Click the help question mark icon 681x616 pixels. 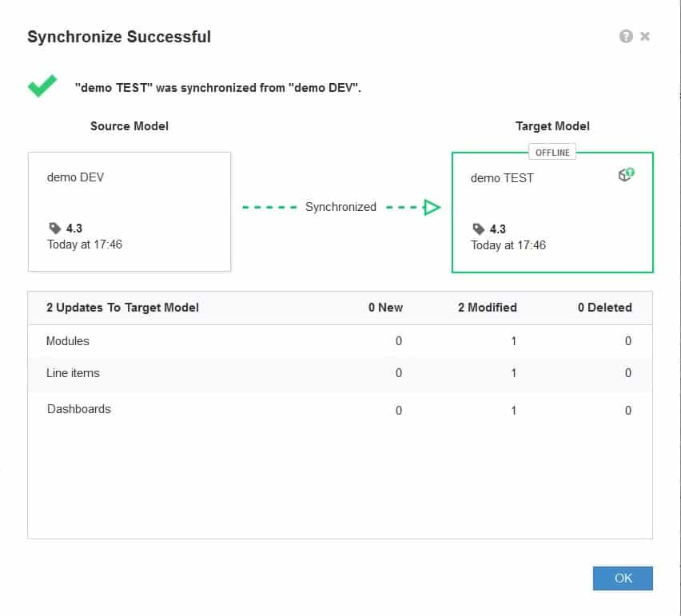point(626,37)
